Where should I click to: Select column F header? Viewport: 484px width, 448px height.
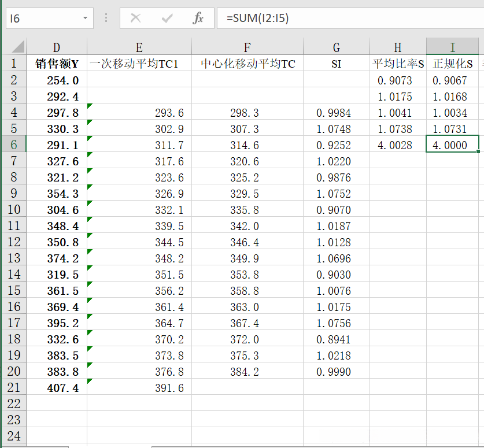(247, 47)
